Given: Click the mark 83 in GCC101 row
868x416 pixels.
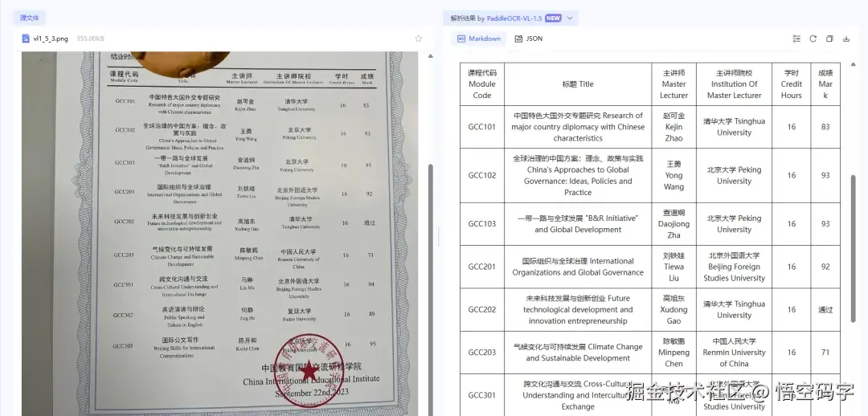Looking at the screenshot, I should click(825, 127).
